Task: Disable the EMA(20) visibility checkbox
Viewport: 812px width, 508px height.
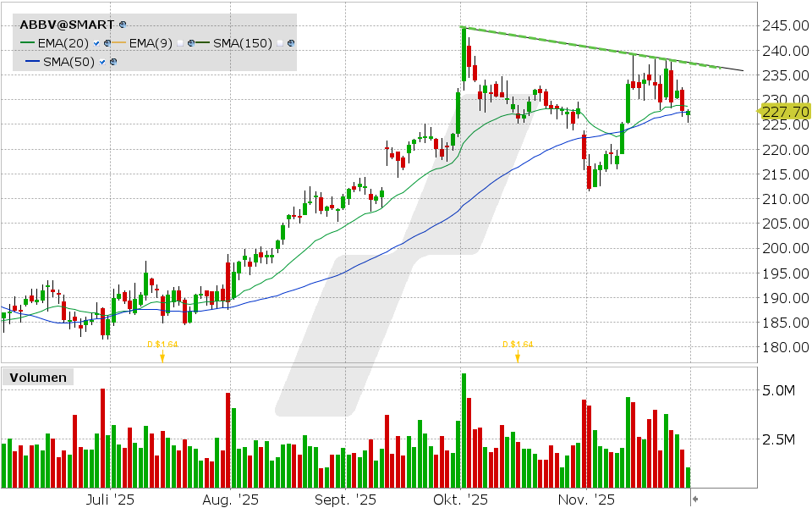Action: pos(96,43)
